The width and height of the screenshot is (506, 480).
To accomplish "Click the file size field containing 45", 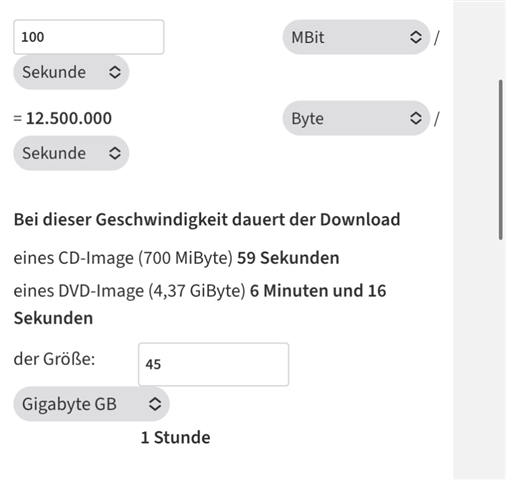I will click(x=213, y=364).
